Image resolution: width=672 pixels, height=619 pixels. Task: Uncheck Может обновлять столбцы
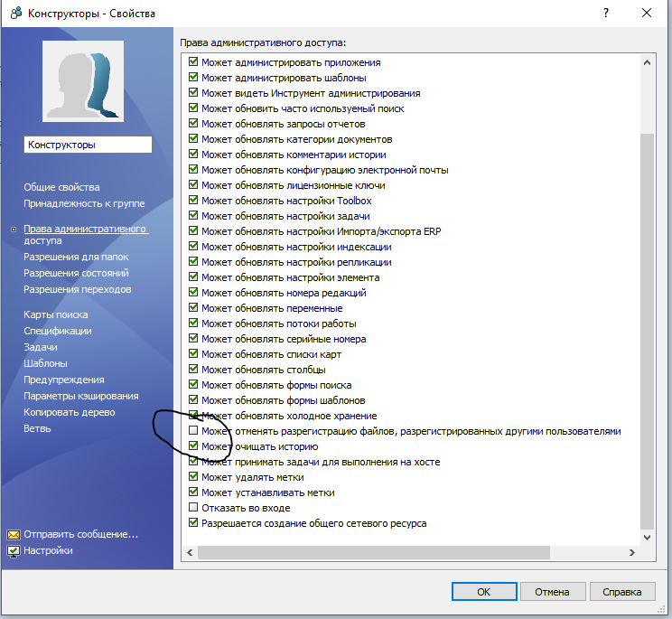(x=193, y=370)
